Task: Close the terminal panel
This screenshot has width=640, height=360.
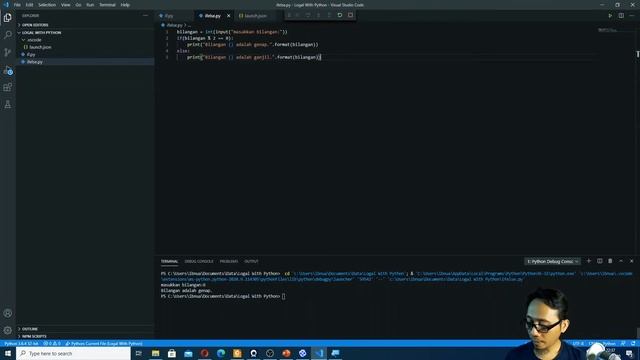Action: [x=631, y=261]
